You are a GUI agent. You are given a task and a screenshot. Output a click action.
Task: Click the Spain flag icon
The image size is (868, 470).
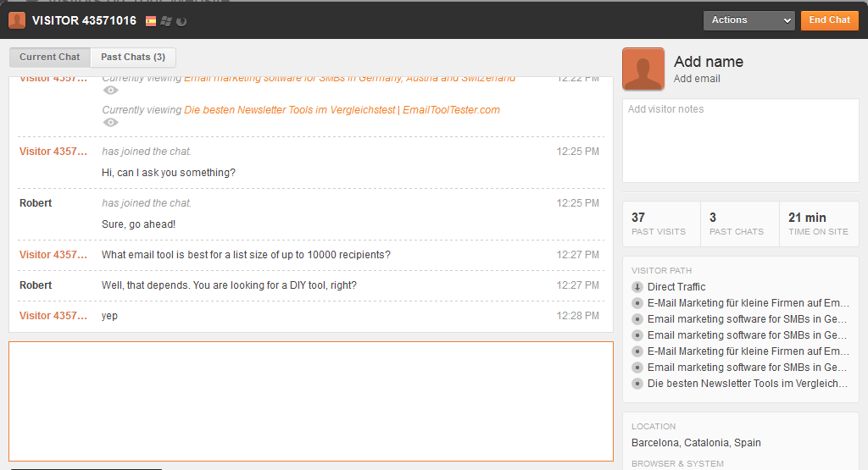tap(151, 20)
